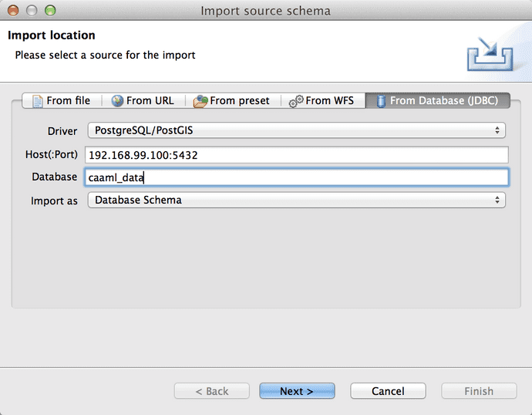This screenshot has height=415, width=532.
Task: Focus the Host(:Port) input field
Action: [x=296, y=155]
